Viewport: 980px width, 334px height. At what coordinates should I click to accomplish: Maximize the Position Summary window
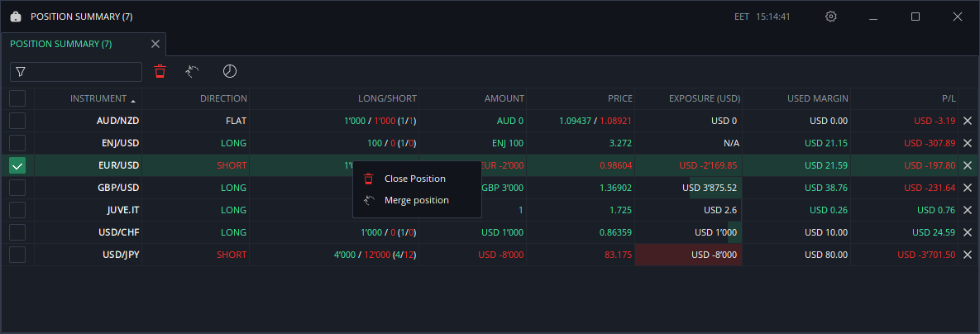point(915,17)
